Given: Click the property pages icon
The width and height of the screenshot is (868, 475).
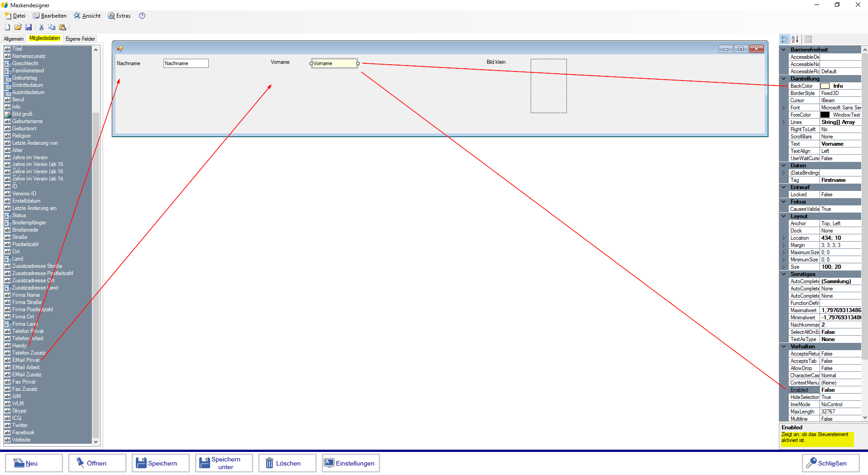Looking at the screenshot, I should coord(808,39).
